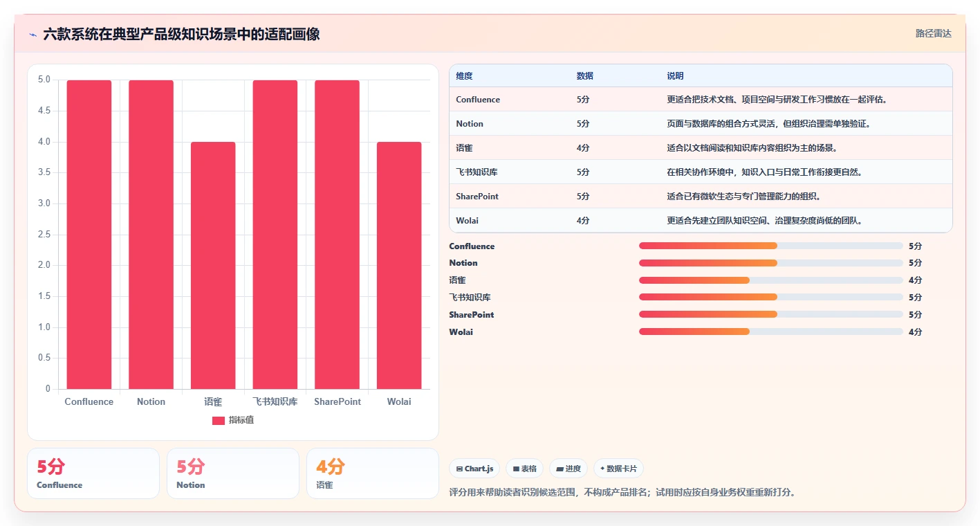Click the lightning icon beside the title

pos(33,34)
